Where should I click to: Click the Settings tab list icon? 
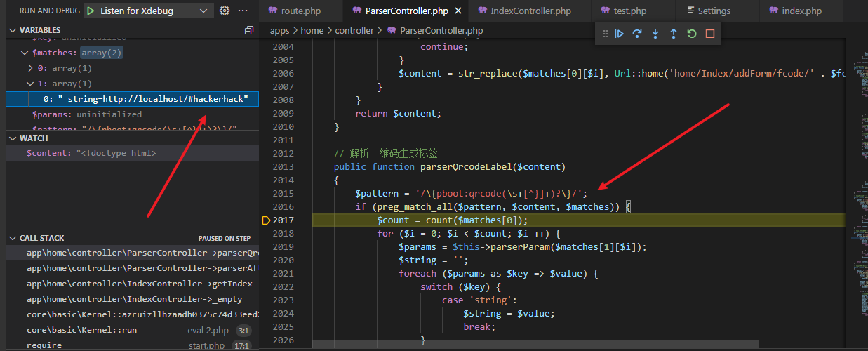coord(691,11)
